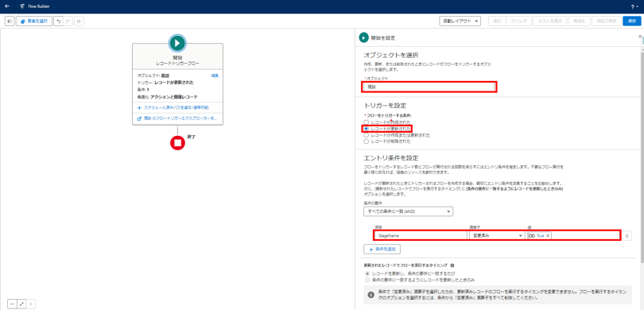Screen dimensions: 644x310
Task: Select レコードが作成または更新された radio option
Action: tap(367, 134)
